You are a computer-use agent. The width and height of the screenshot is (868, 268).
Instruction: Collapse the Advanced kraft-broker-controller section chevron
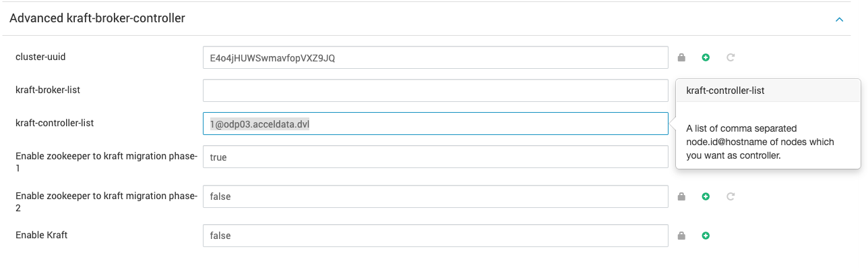[840, 20]
